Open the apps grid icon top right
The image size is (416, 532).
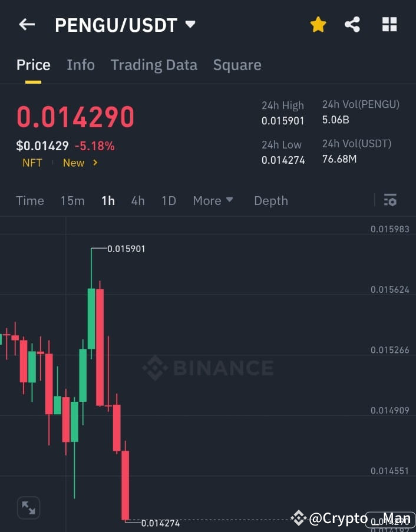pyautogui.click(x=389, y=24)
